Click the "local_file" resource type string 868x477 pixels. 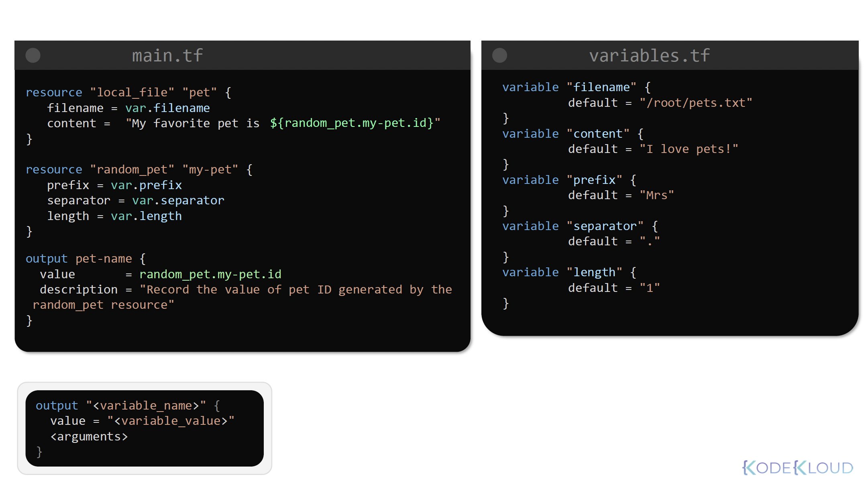click(x=132, y=92)
